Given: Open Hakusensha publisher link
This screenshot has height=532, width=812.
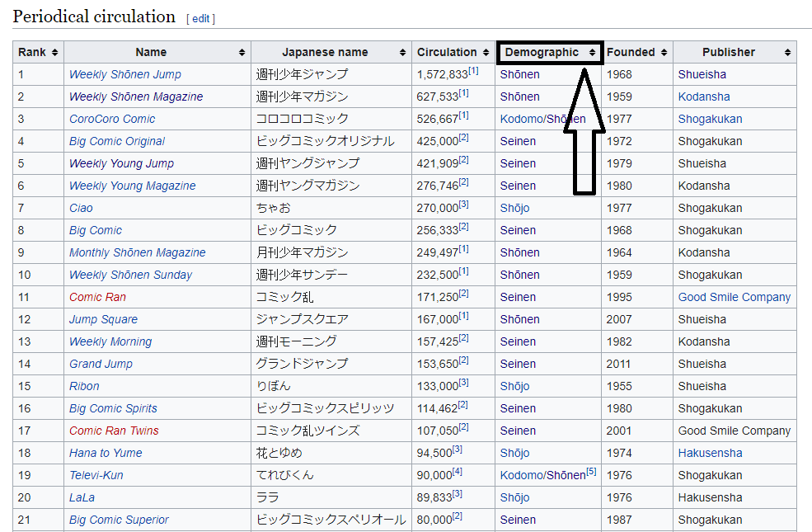Looking at the screenshot, I should point(710,453).
